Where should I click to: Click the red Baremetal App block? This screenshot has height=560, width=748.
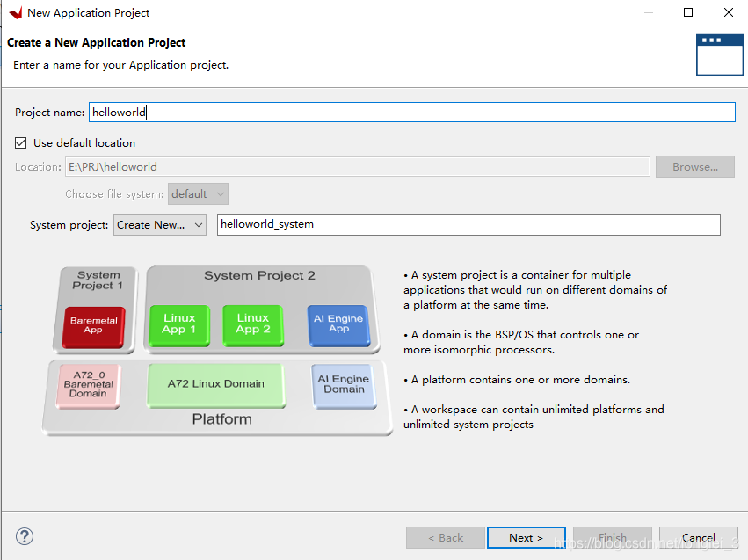pyautogui.click(x=94, y=326)
